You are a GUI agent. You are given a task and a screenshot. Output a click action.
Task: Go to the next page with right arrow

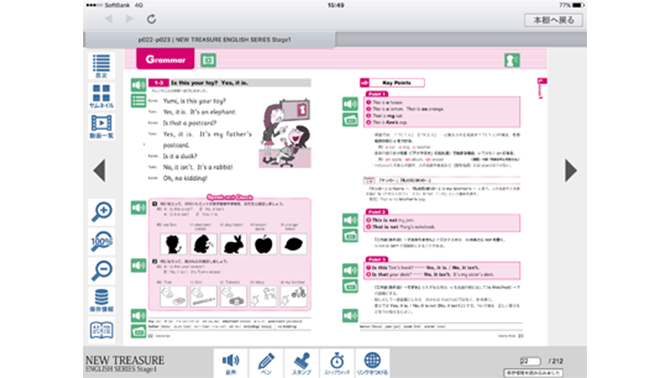tap(570, 170)
